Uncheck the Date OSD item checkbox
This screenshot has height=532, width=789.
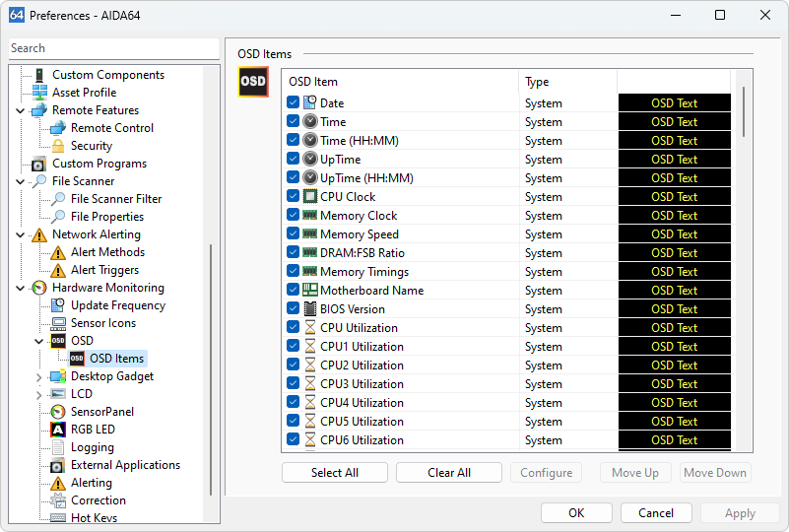pos(294,103)
